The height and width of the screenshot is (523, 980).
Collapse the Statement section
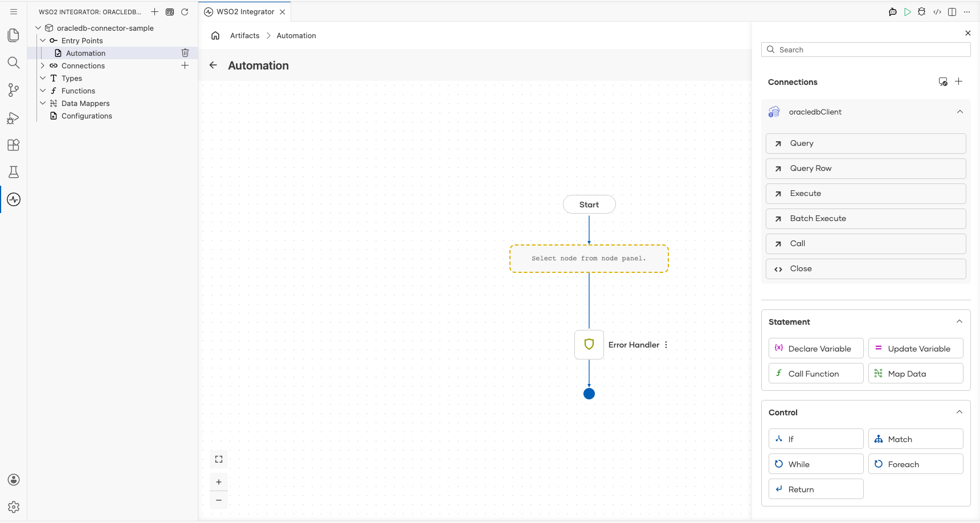(x=959, y=321)
